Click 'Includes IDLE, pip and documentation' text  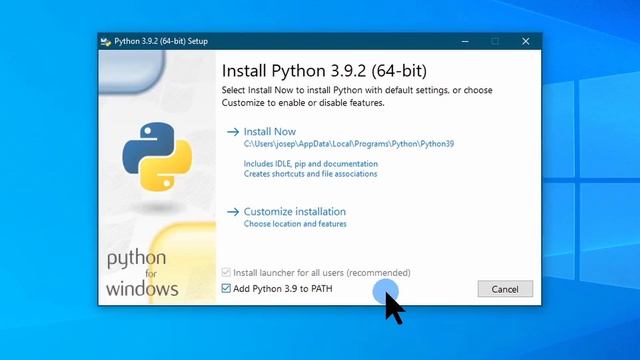coord(311,164)
